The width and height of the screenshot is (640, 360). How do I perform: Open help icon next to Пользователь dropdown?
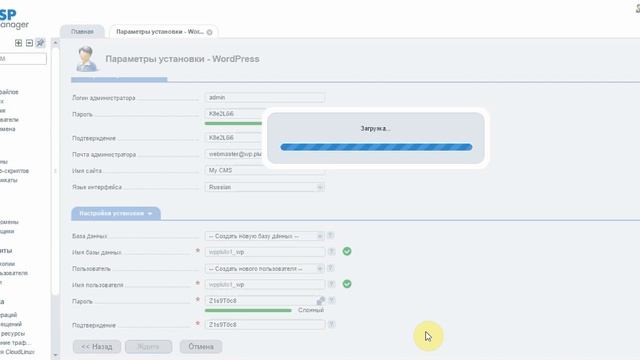(331, 268)
